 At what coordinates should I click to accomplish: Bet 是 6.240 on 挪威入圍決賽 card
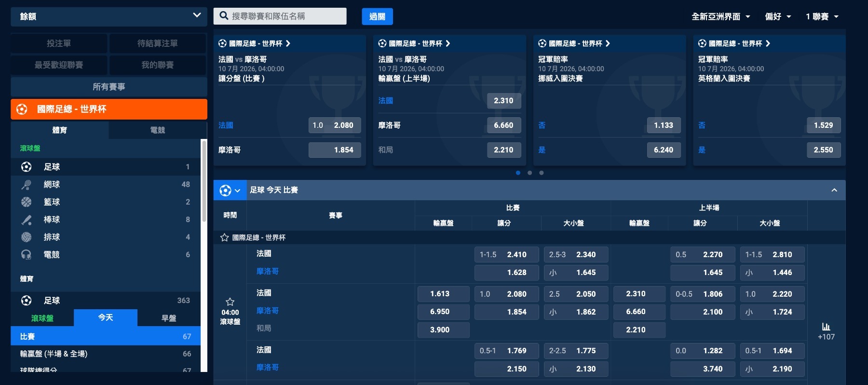pyautogui.click(x=664, y=150)
